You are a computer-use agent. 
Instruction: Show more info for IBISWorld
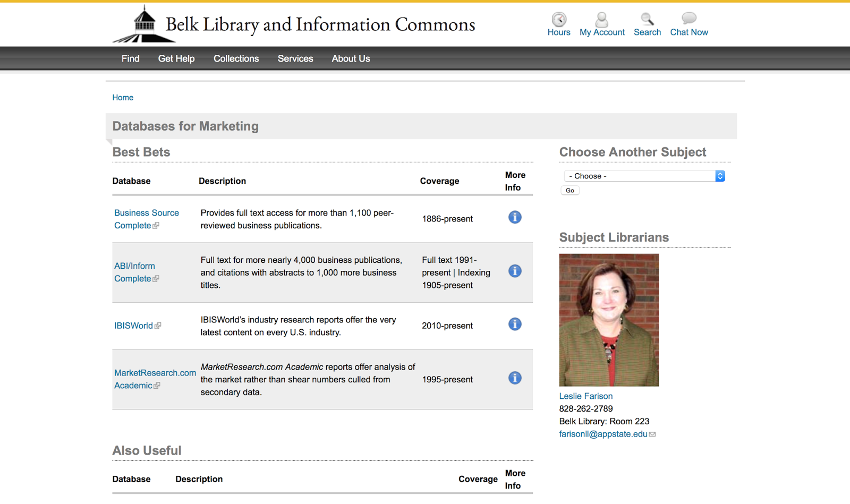tap(515, 324)
